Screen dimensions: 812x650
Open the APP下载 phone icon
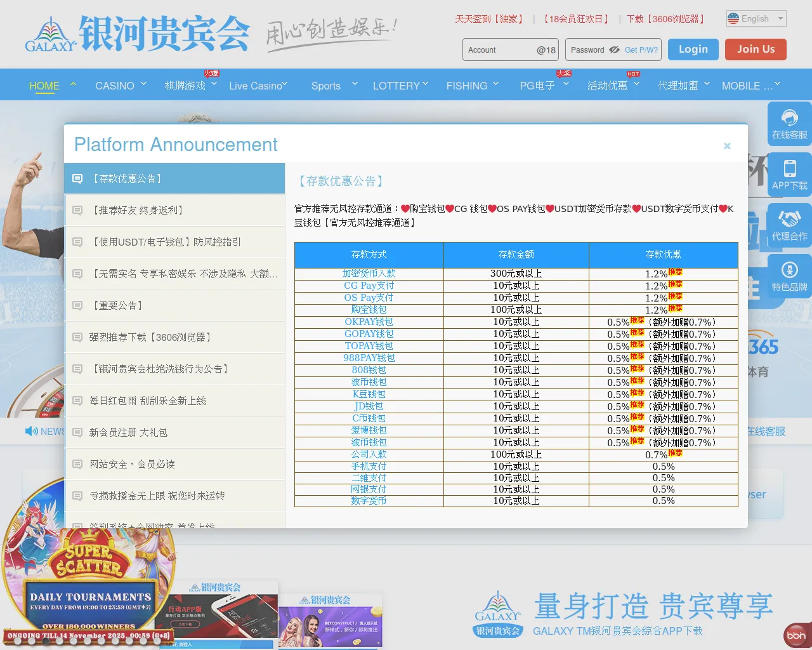pos(790,169)
